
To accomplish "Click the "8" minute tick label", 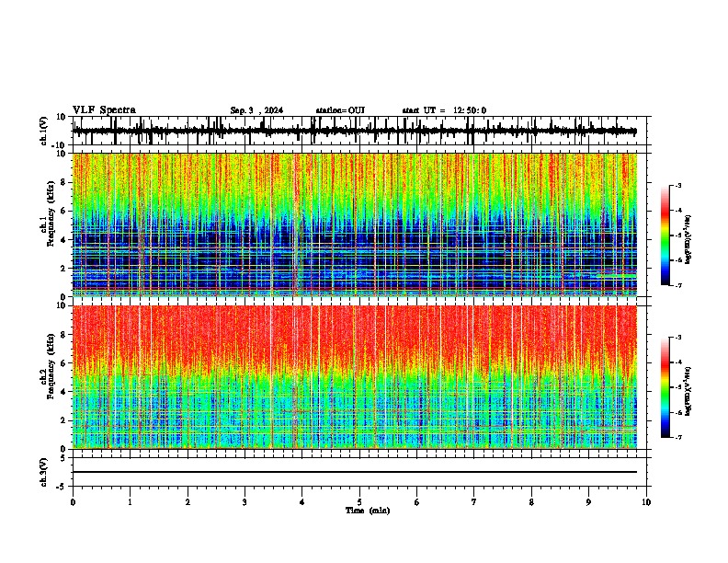I will [531, 502].
